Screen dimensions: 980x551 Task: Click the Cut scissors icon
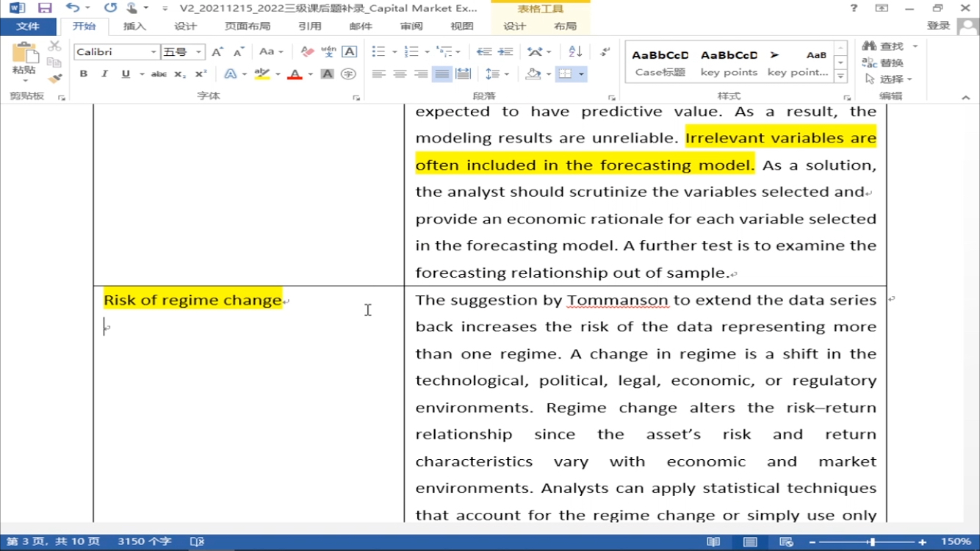pos(54,46)
